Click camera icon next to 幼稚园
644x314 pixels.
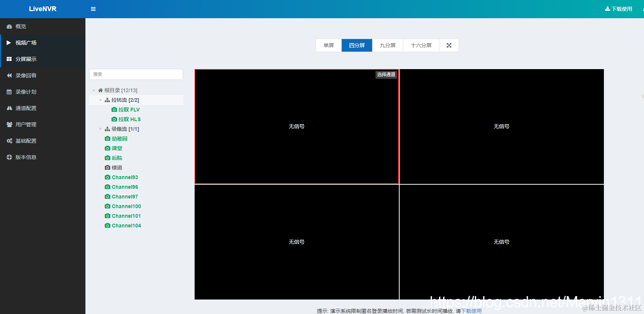click(x=107, y=139)
